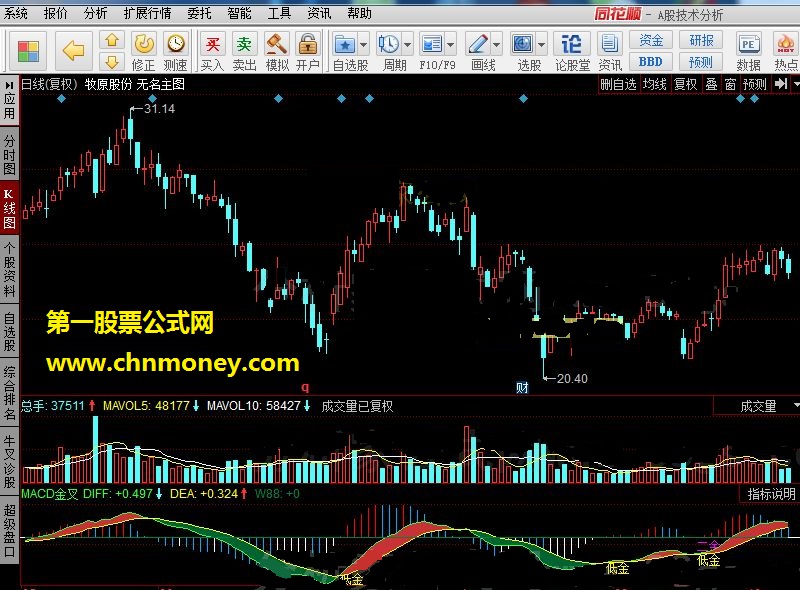Open the 帮助 menu
Image resolution: width=800 pixels, height=590 pixels.
[359, 13]
